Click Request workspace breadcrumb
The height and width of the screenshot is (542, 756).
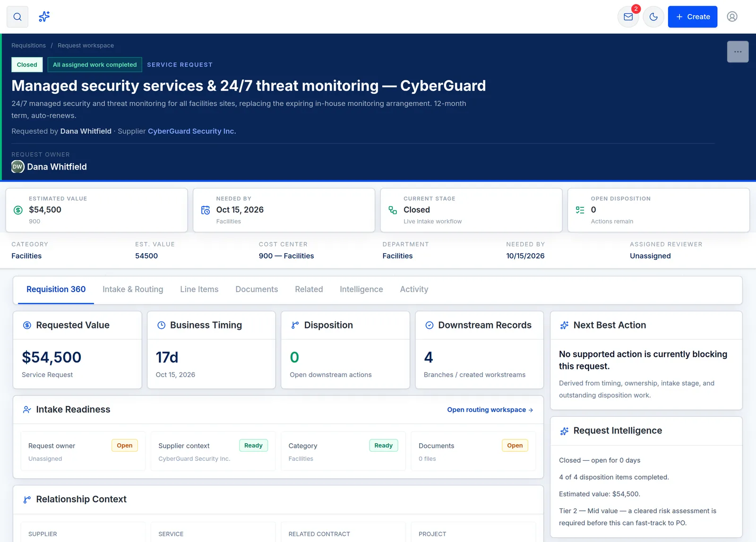[86, 45]
